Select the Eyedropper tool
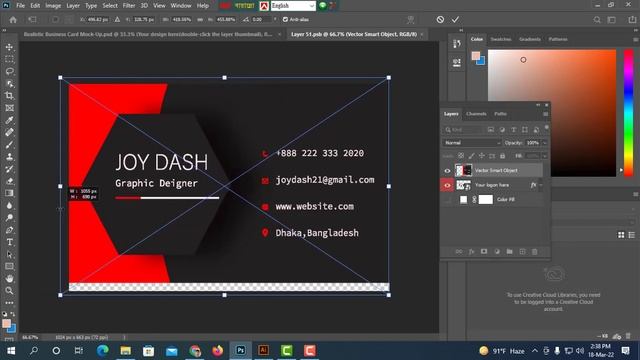This screenshot has width=640, height=360. pos(9,120)
